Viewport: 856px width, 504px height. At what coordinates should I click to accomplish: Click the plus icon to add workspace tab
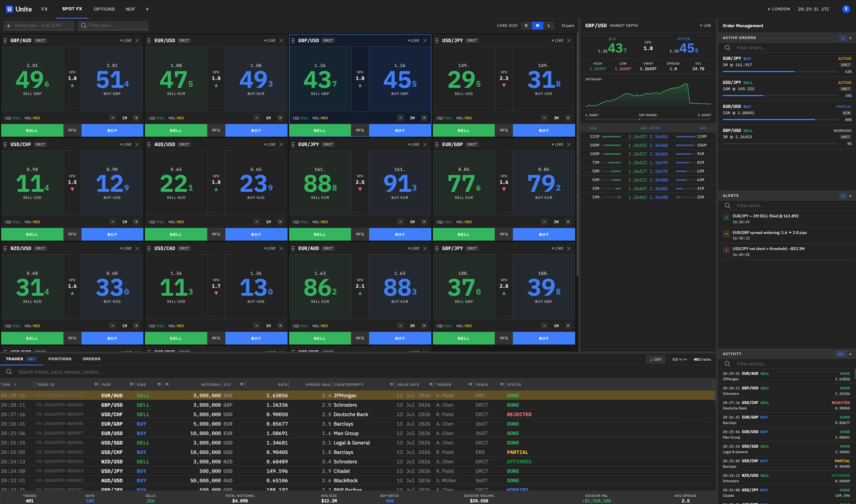tap(147, 9)
